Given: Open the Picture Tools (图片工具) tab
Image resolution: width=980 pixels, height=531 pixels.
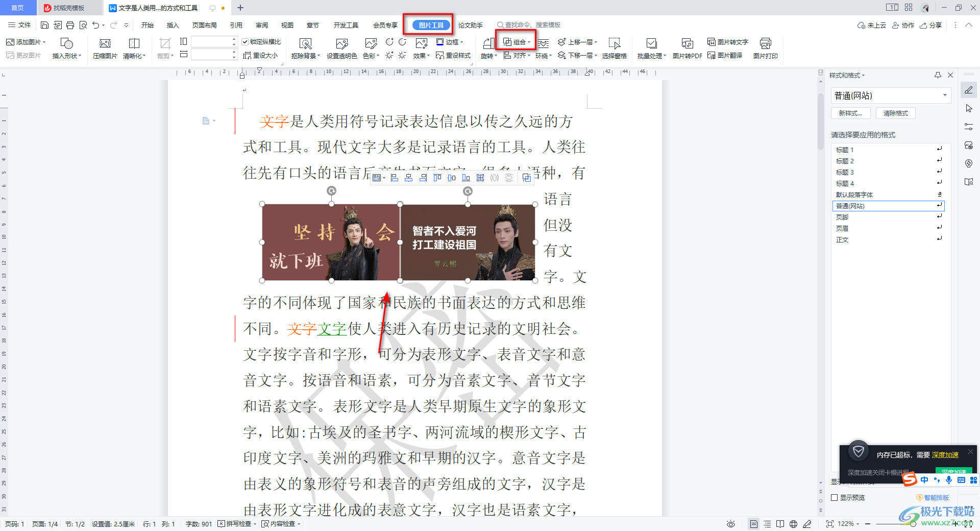Looking at the screenshot, I should (x=431, y=25).
